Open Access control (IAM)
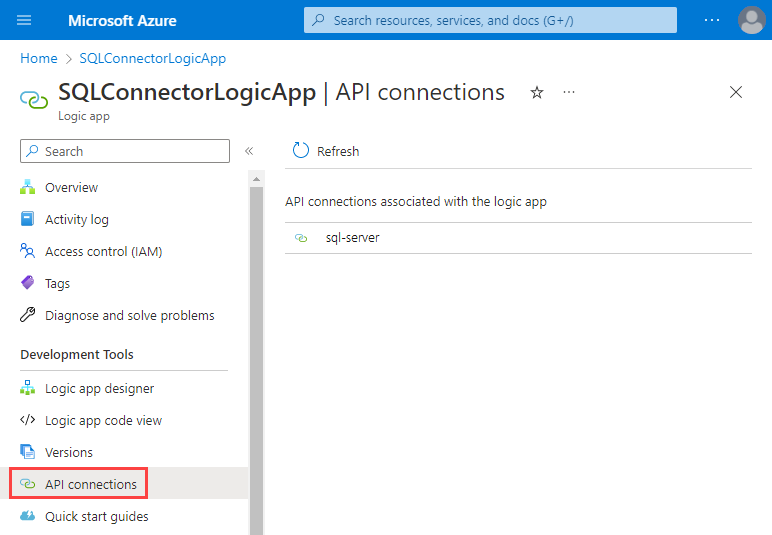 point(103,251)
